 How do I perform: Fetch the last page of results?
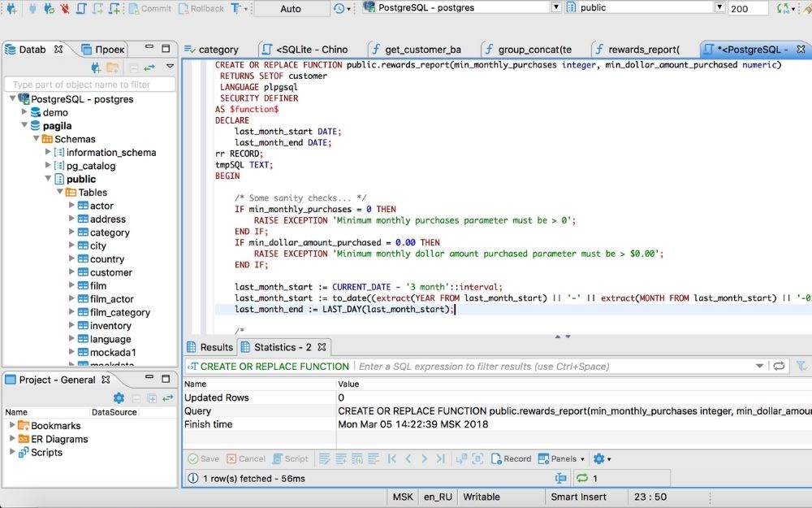coord(439,458)
